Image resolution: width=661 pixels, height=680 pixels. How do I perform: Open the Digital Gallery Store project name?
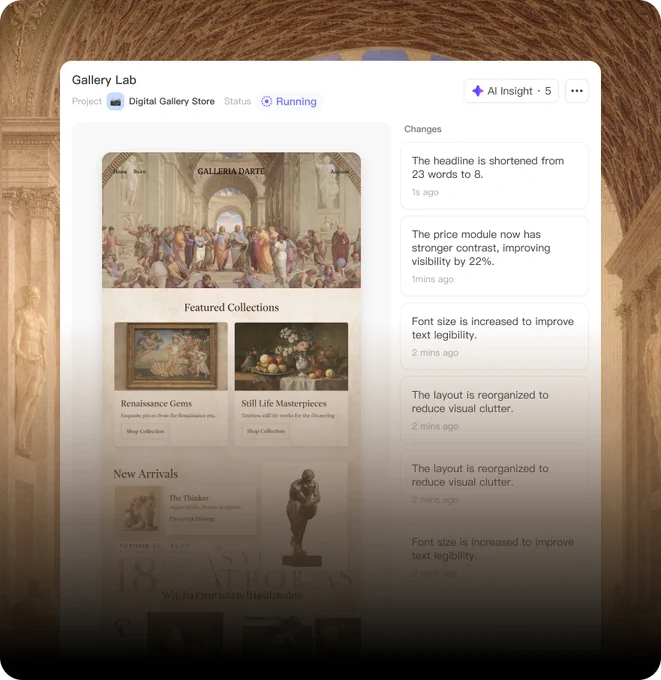[172, 101]
